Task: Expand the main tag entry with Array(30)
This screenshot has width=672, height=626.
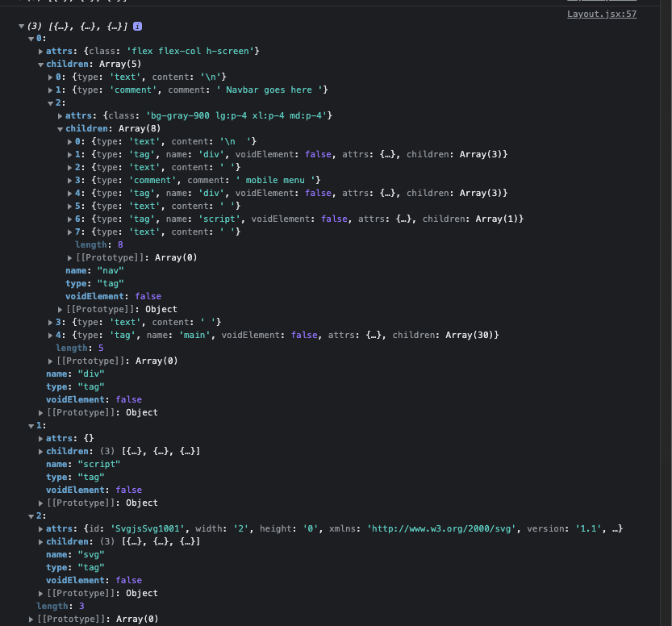Action: pos(50,335)
